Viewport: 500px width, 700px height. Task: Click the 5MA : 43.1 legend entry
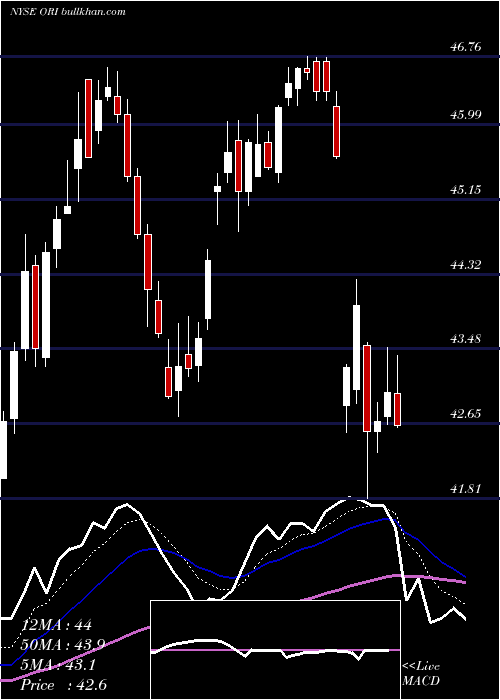58,665
